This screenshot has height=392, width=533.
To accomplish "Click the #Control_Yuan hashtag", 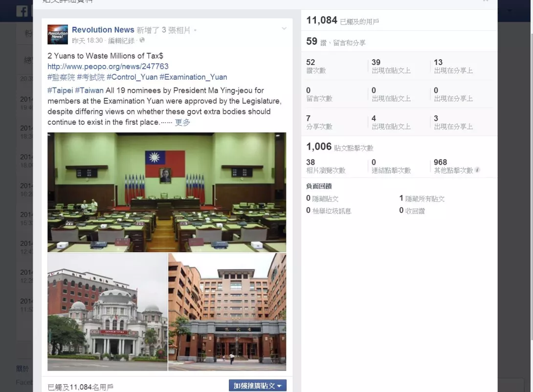I will (x=132, y=77).
